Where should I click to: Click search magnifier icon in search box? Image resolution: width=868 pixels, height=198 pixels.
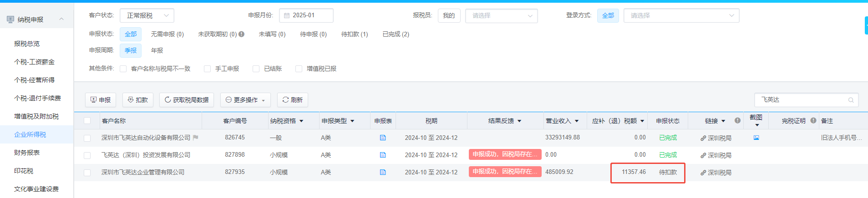(851, 100)
